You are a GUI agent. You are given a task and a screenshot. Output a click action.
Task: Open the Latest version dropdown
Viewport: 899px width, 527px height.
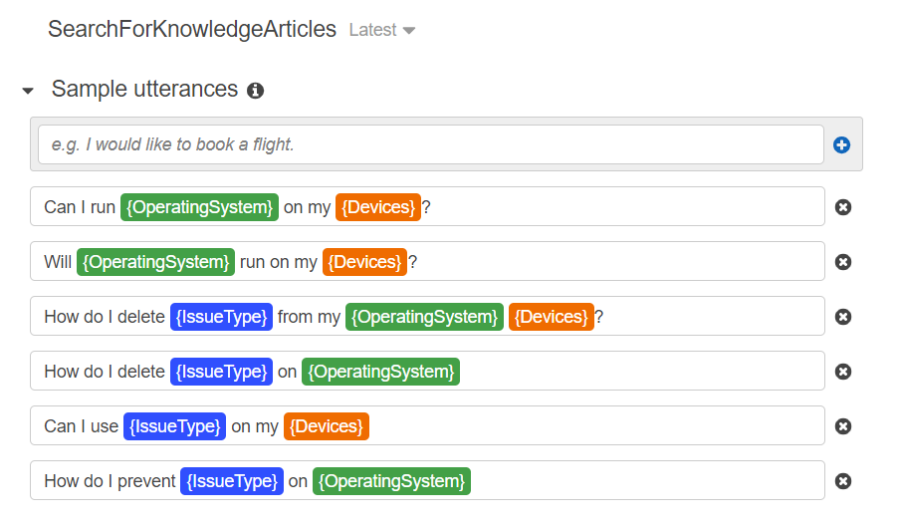(x=382, y=30)
